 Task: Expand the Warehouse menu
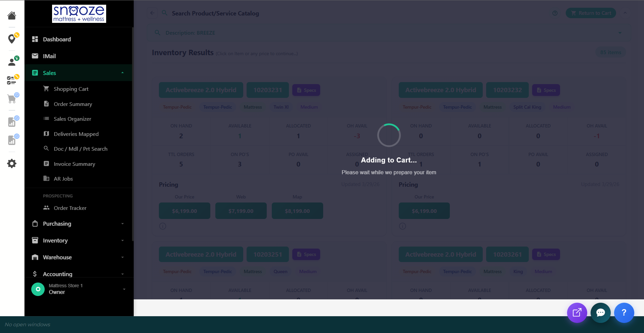pos(78,257)
